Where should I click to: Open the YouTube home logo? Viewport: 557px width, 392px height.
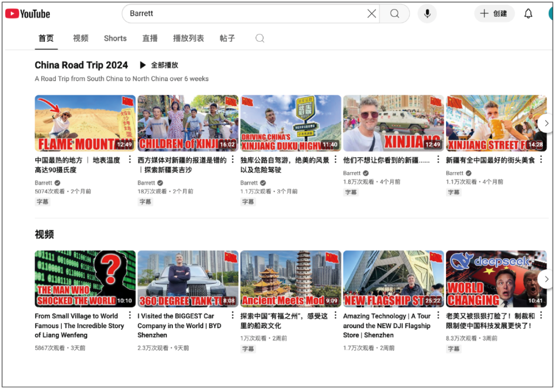point(28,14)
